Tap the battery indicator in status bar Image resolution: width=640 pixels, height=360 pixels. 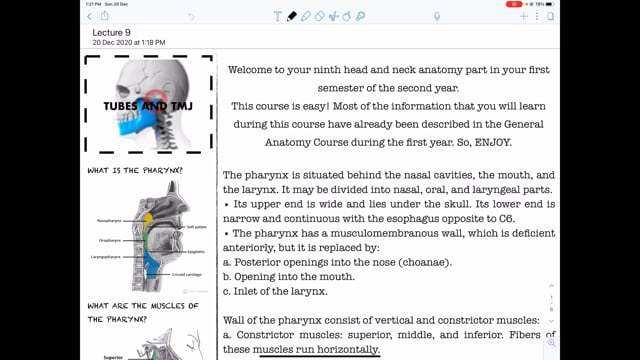point(550,4)
